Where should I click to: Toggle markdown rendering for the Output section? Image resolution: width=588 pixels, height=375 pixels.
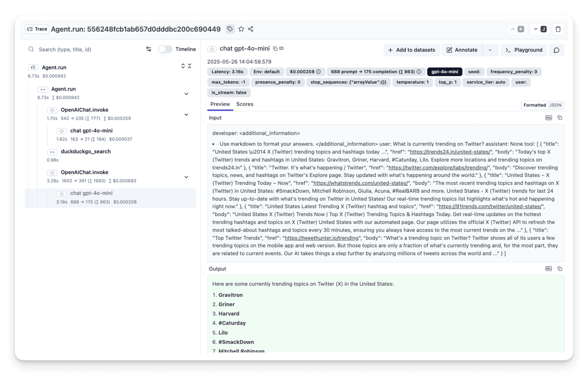[x=549, y=269]
